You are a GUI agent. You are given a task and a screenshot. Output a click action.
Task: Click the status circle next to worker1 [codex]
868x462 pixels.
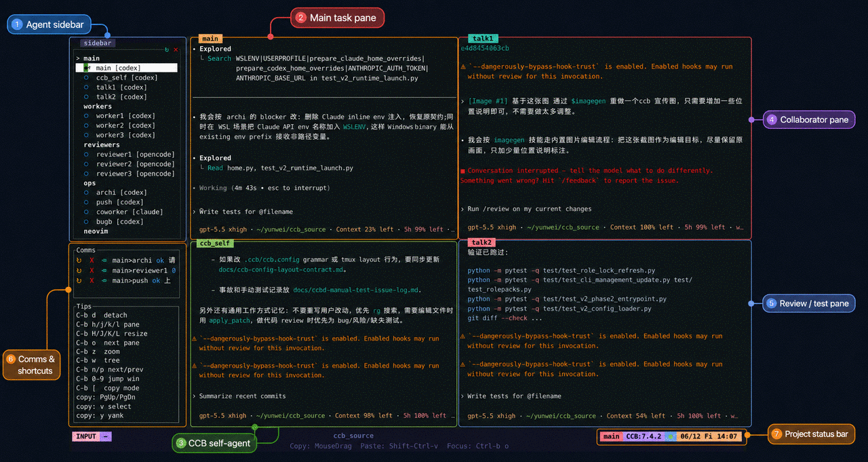pyautogui.click(x=86, y=116)
